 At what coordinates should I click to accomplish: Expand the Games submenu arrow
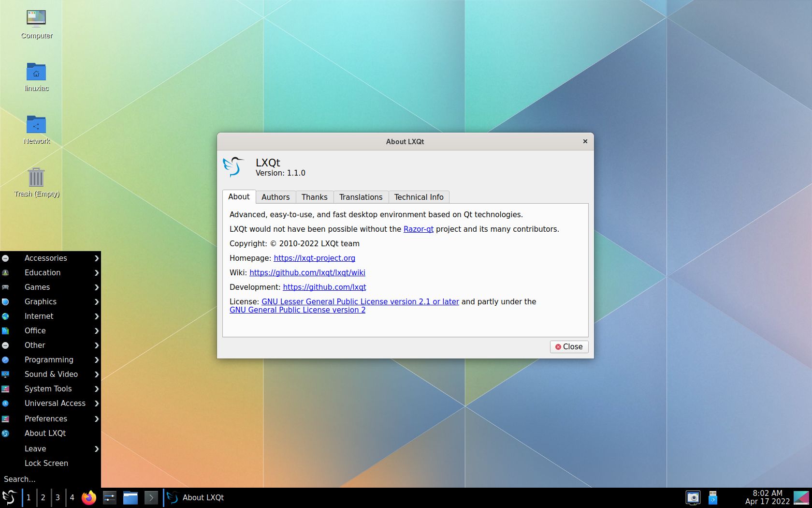coord(97,287)
